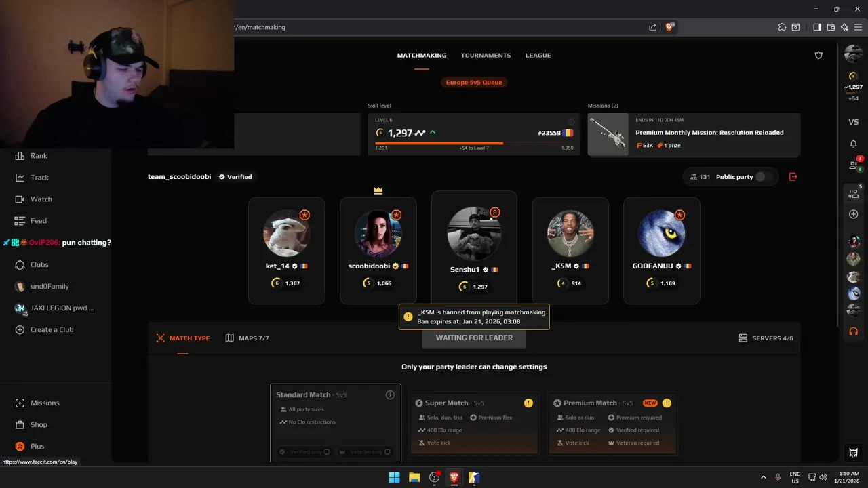Select the Standard Match 5v5 card
Viewport: 868px width, 488px height.
coord(336,423)
